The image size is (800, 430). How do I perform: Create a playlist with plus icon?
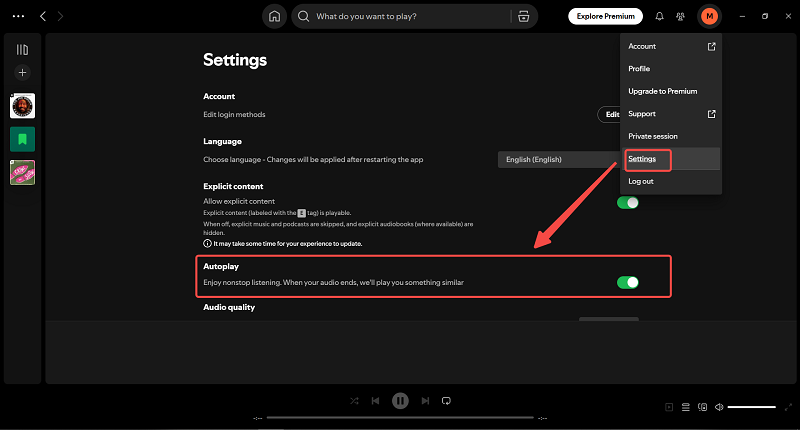22,72
